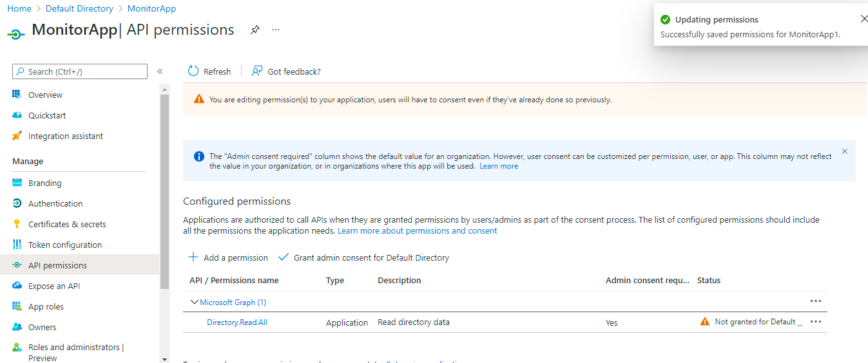The image size is (868, 363).
Task: Click the Overview sidebar icon
Action: click(17, 95)
